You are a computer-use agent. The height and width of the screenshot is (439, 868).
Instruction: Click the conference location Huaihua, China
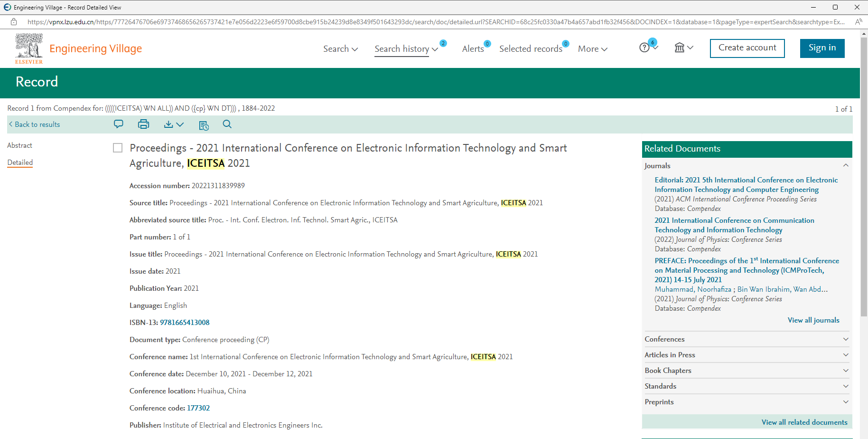coord(222,391)
